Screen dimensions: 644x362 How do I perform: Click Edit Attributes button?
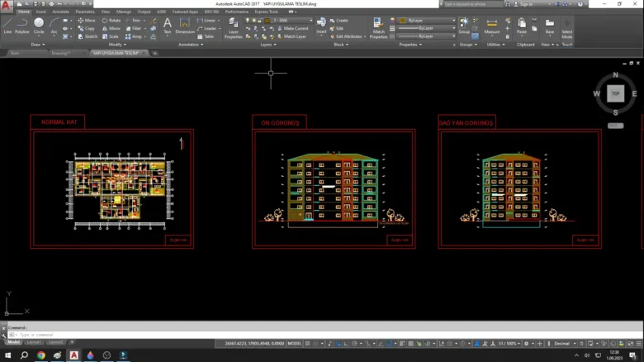(347, 36)
